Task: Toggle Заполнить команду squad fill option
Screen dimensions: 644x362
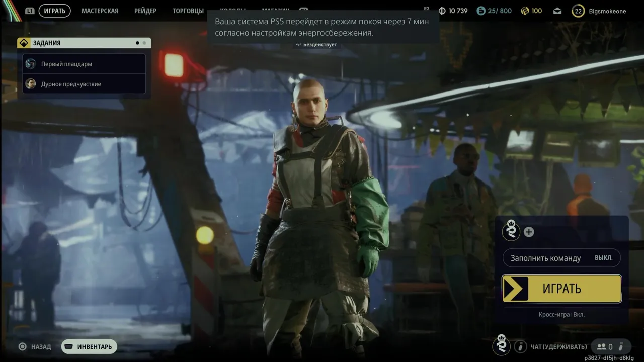Action: coord(561,258)
